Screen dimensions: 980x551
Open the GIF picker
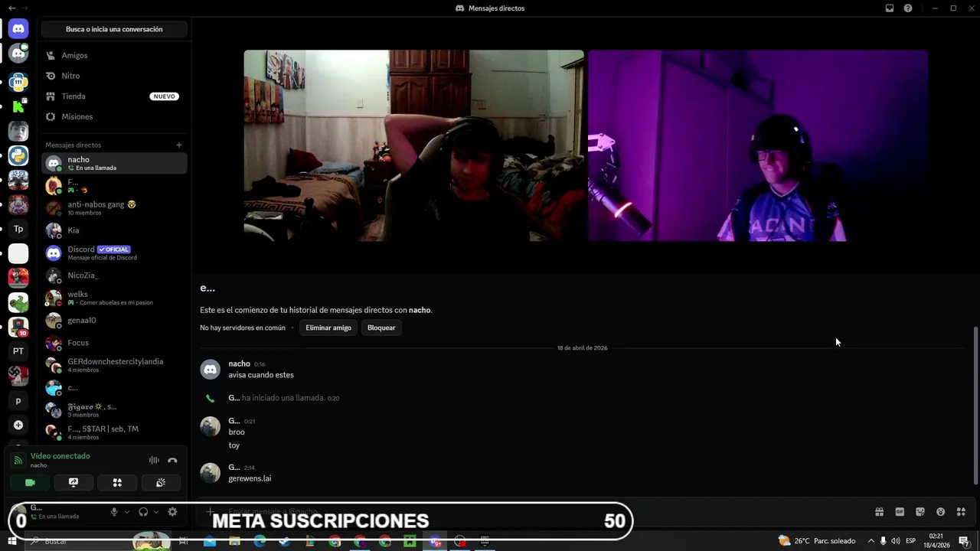click(900, 512)
